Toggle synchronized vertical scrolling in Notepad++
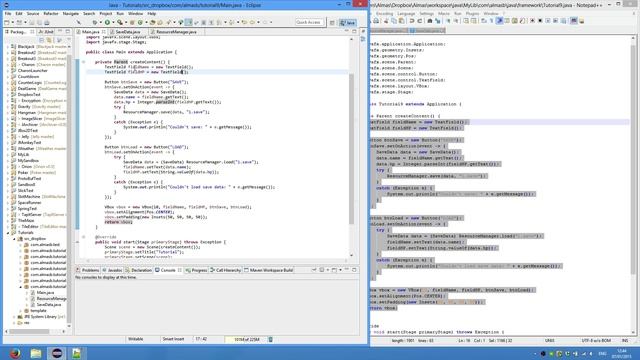 466,21
